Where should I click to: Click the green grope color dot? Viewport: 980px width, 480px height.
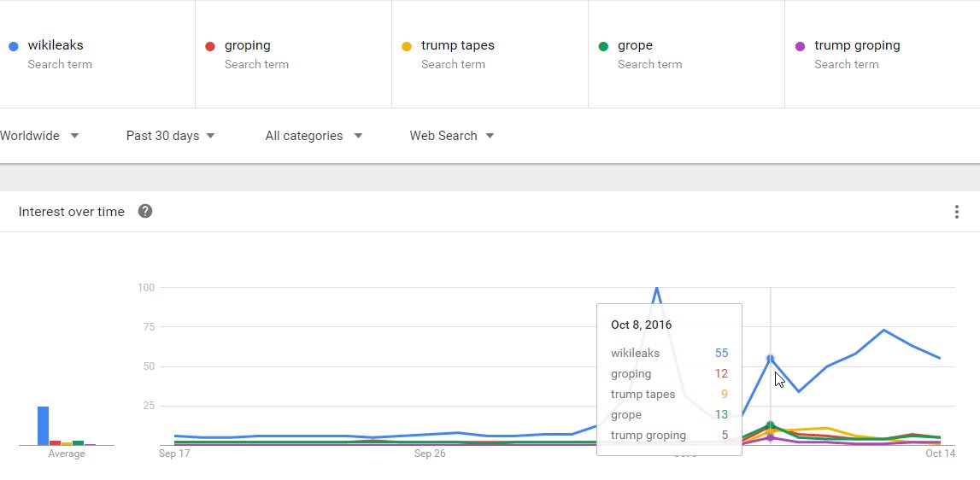603,46
